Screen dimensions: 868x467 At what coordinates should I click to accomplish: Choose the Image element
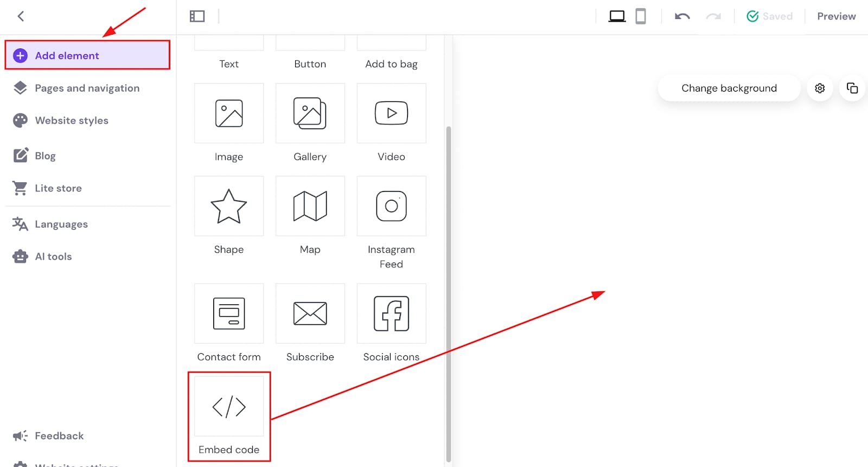tap(228, 113)
